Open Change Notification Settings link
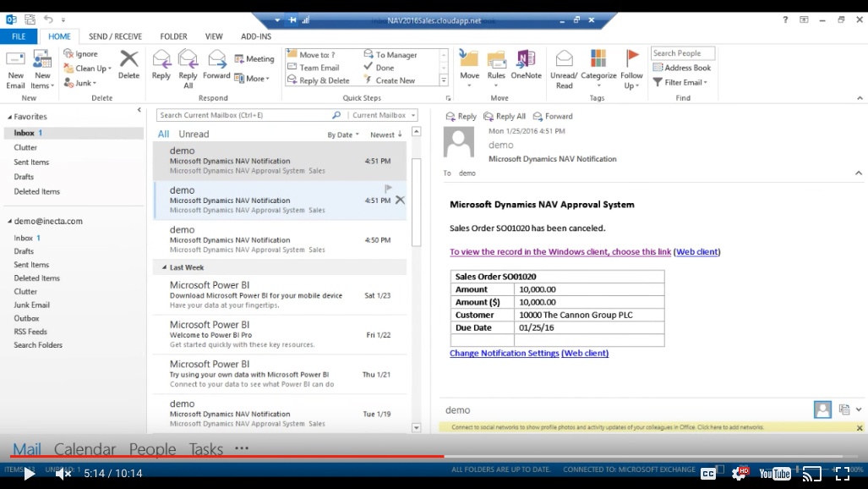 point(505,353)
